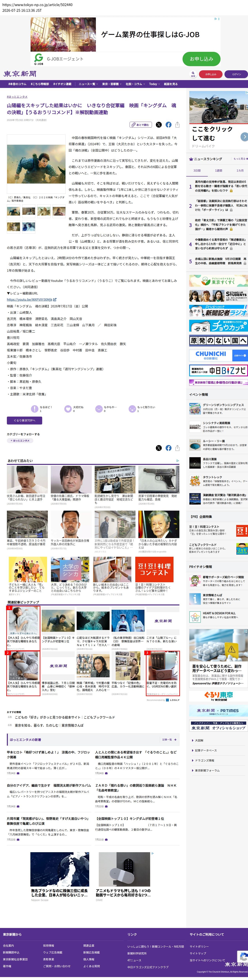Click the もっと知りたい reaction icon
The width and height of the screenshot is (248, 980).
click(x=132, y=409)
